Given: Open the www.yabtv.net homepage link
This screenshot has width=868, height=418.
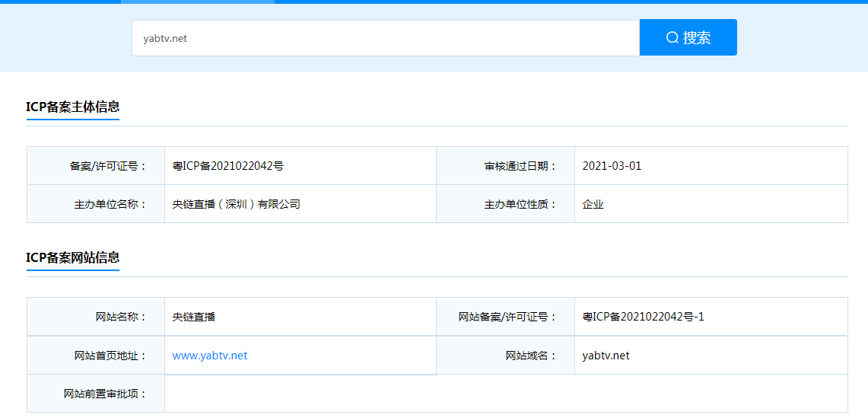Looking at the screenshot, I should click(210, 356).
